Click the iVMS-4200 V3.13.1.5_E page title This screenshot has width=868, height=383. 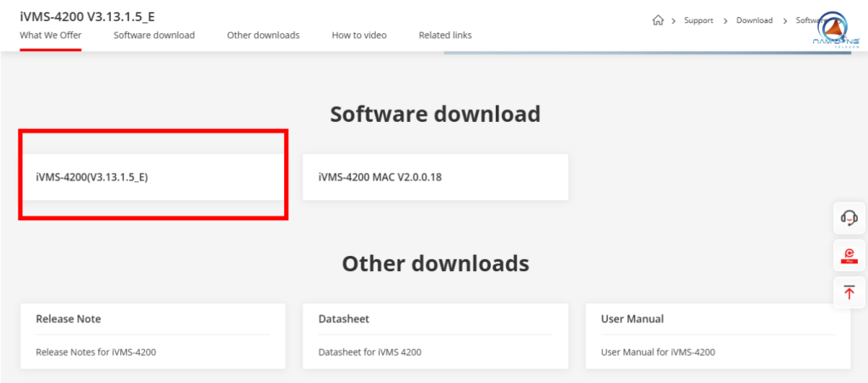(87, 17)
